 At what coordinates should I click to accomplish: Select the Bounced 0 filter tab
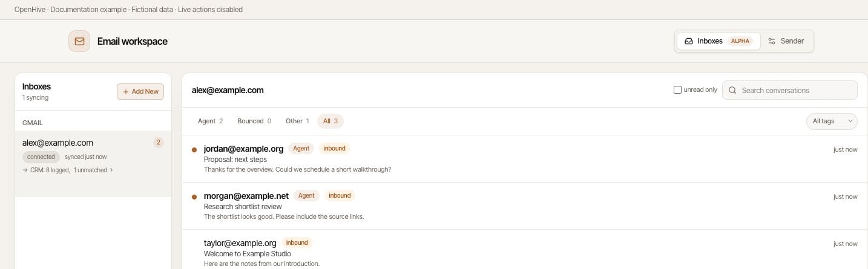coord(254,121)
